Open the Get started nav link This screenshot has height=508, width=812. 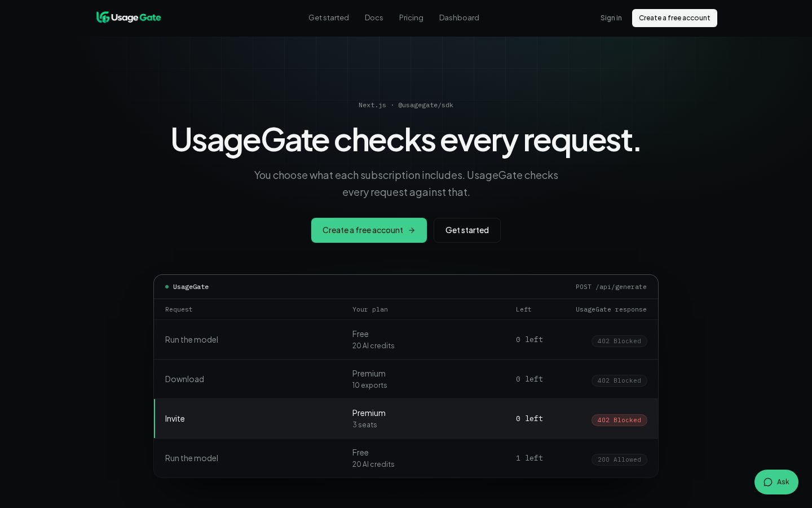pos(329,17)
